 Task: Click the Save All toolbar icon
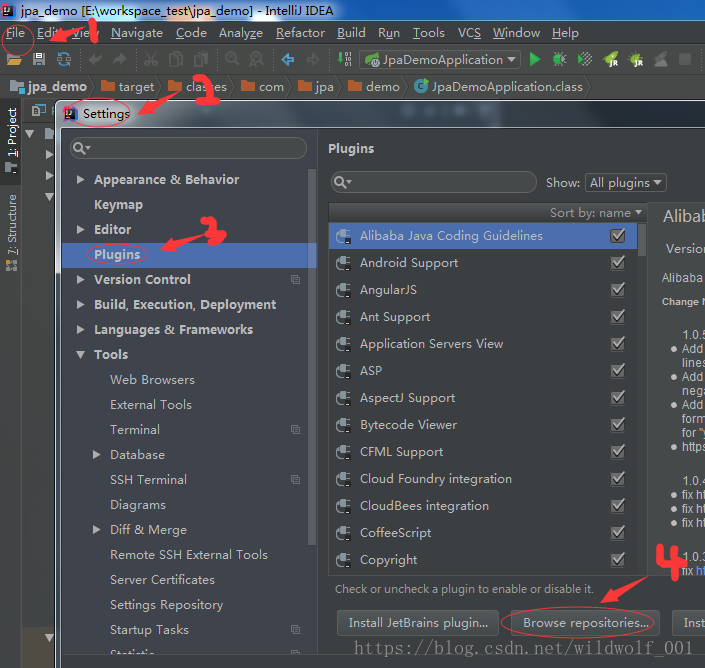[x=39, y=59]
